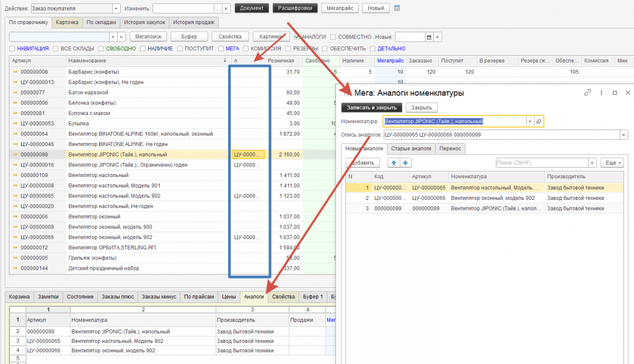
Task: Click the 'Документ' button
Action: pos(252,8)
